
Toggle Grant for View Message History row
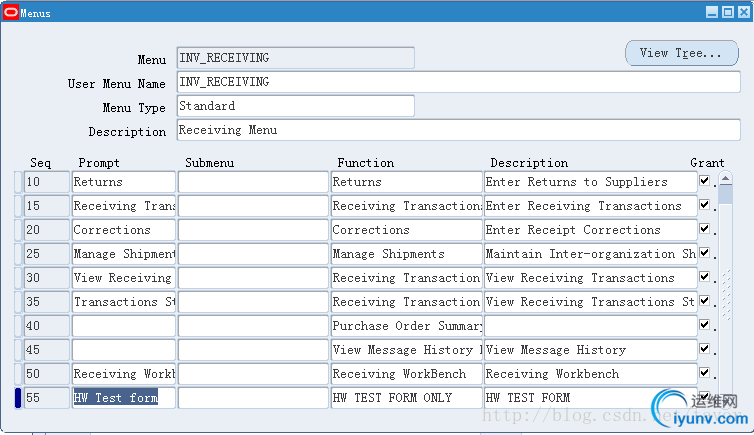tap(705, 349)
